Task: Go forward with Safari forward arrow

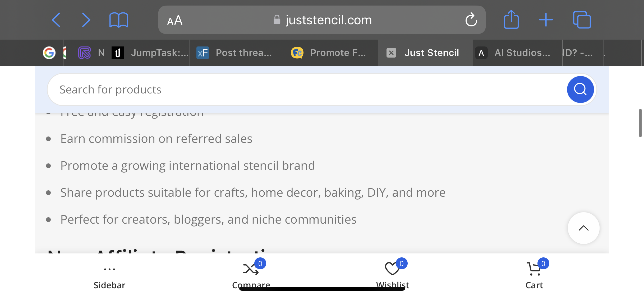Action: pyautogui.click(x=86, y=20)
